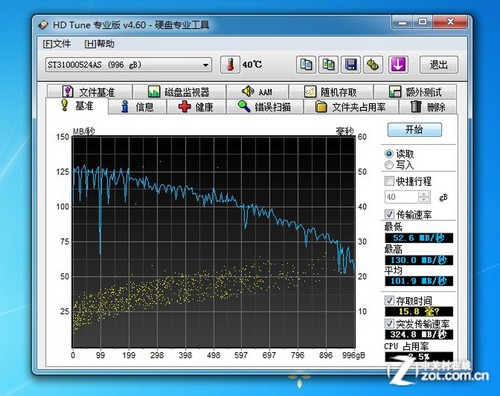Screen dimensions: 500x396
Task: Open the 健康 tab
Action: point(196,107)
